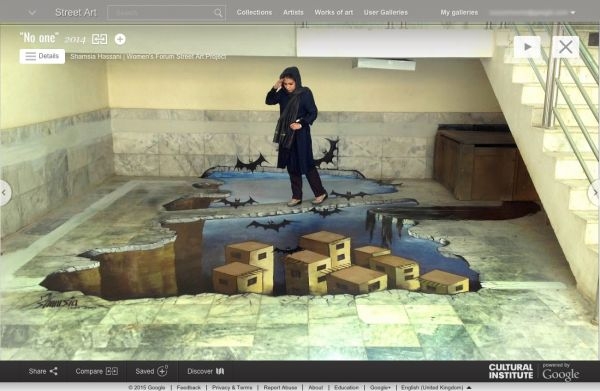Go to next artwork arrow
The width and height of the screenshot is (600, 391).
pyautogui.click(x=595, y=193)
